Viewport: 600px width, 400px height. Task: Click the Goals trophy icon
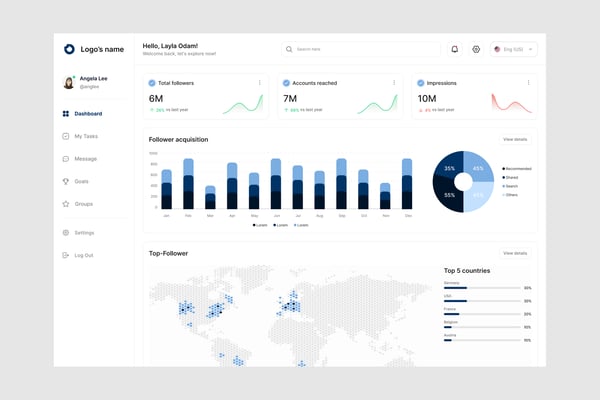(66, 181)
